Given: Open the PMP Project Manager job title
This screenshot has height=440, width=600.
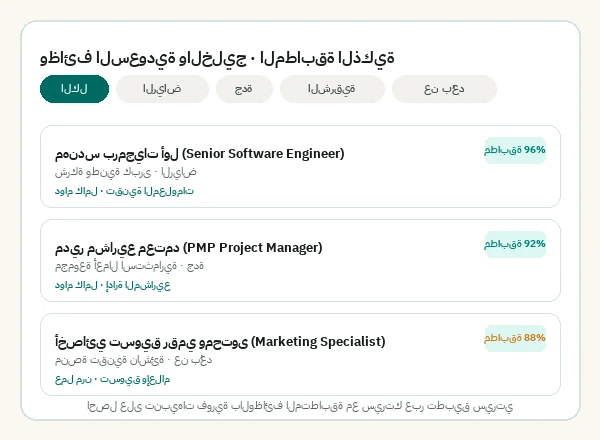Looking at the screenshot, I should pos(189,248).
